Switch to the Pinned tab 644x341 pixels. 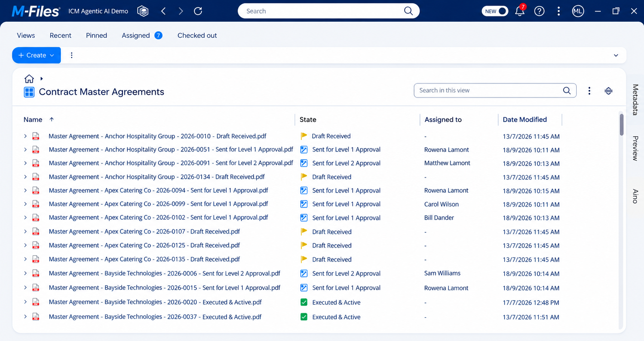[x=96, y=35]
